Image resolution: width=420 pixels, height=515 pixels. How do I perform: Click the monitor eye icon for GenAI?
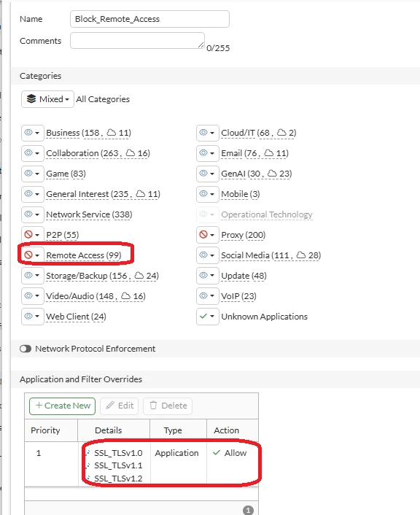[203, 173]
